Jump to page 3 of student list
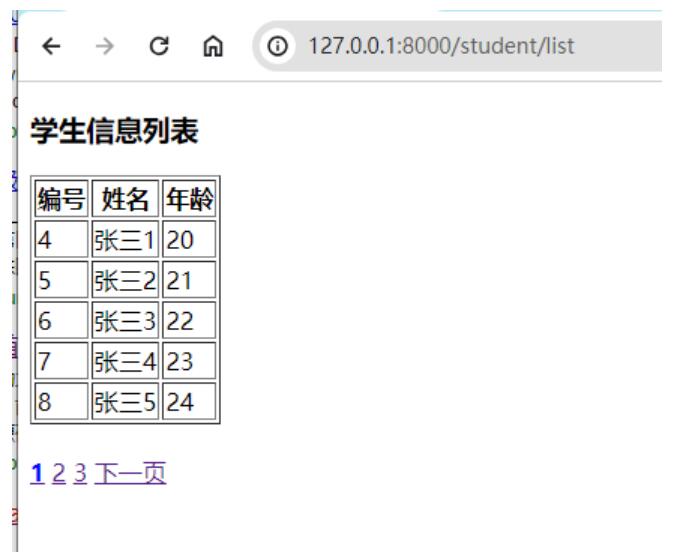Screen dimensions: 699x552 pos(79,473)
